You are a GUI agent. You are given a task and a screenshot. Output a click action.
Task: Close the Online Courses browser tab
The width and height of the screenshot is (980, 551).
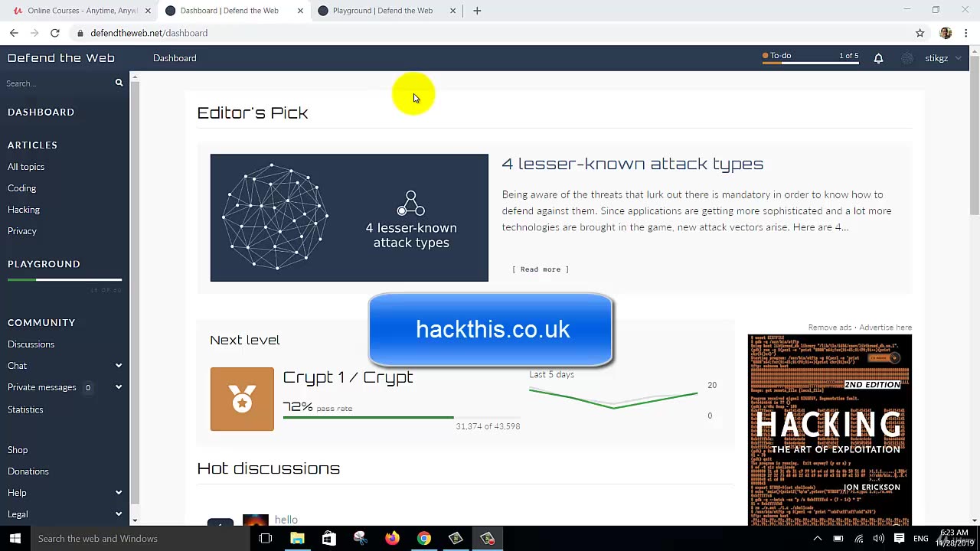point(148,11)
